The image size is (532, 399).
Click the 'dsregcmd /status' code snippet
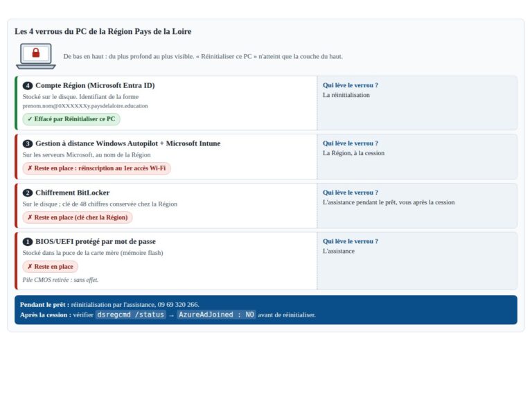coord(131,315)
